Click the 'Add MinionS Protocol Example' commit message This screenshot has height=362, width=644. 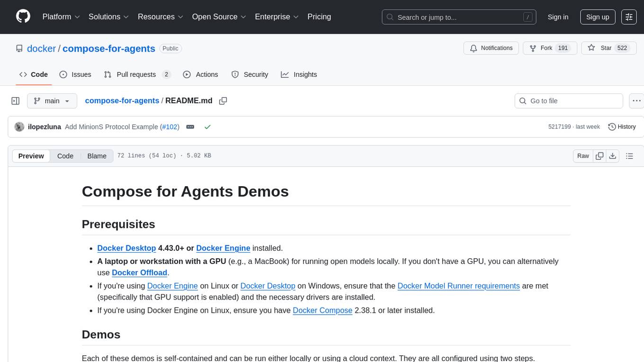112,127
